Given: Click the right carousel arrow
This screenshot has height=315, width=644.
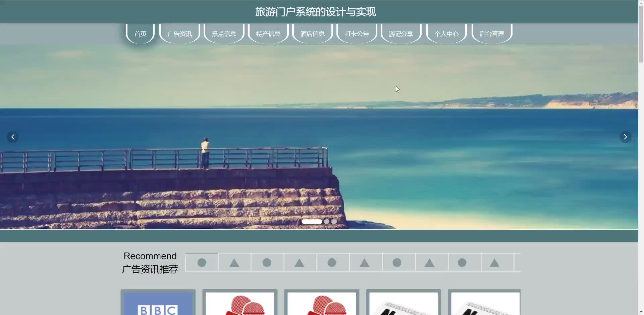Looking at the screenshot, I should pyautogui.click(x=626, y=137).
